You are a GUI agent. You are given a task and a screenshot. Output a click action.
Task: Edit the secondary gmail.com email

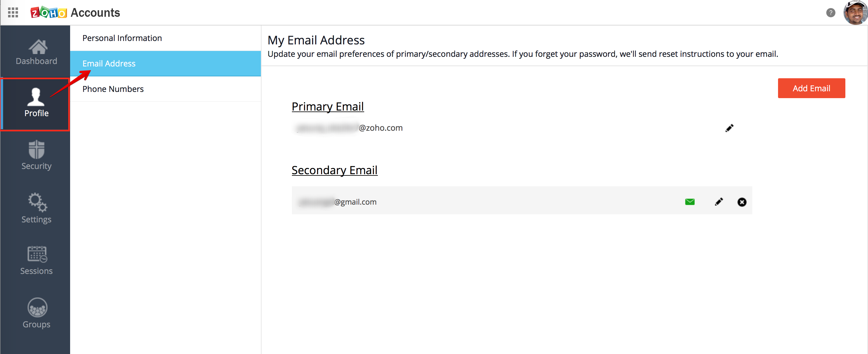719,202
